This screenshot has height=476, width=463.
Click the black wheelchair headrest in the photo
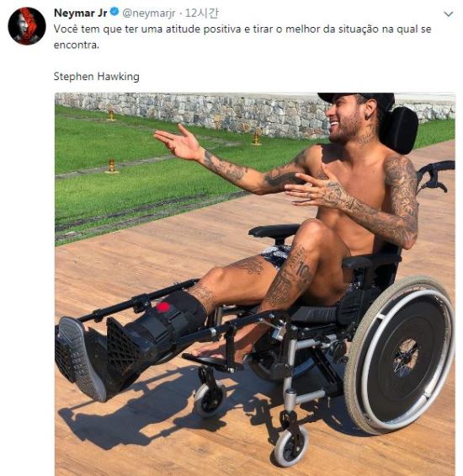[x=400, y=130]
